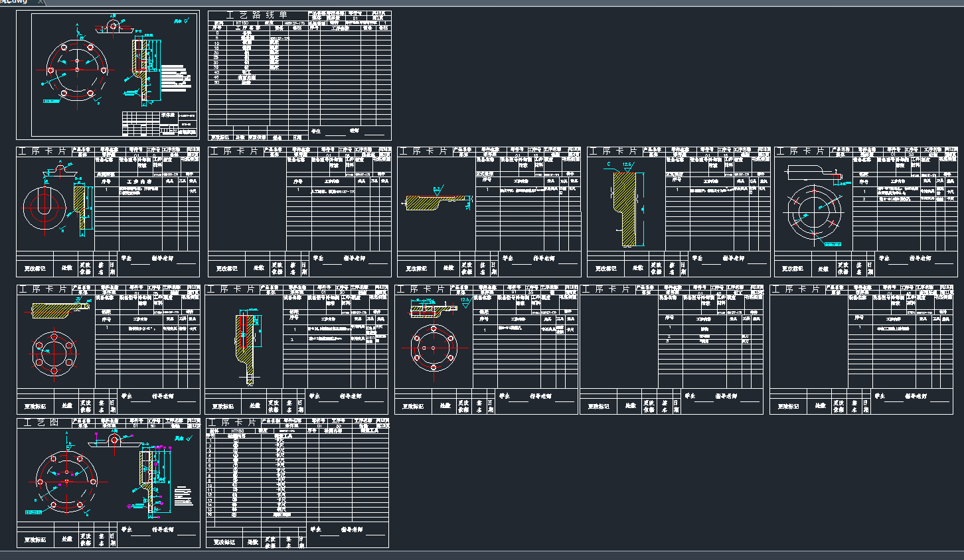The height and width of the screenshot is (560, 964).
Task: Click the 工艺图 sheet title
Action: (x=41, y=423)
